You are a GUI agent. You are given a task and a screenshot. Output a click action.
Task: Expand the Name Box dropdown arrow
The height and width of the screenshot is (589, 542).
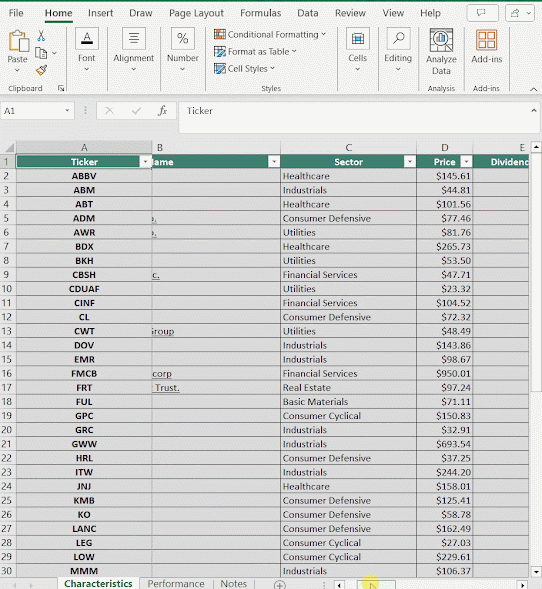(x=67, y=111)
